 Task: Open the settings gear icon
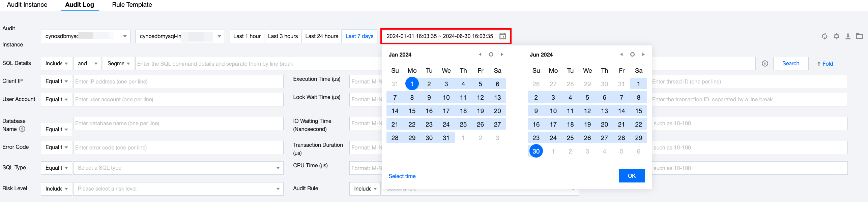point(836,36)
